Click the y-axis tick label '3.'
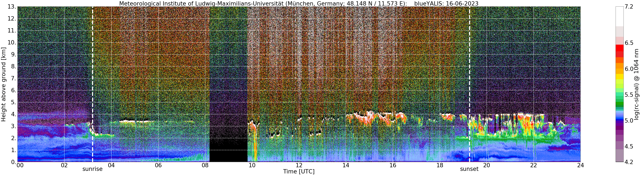Screen dimensions: 644x176 point(13,126)
